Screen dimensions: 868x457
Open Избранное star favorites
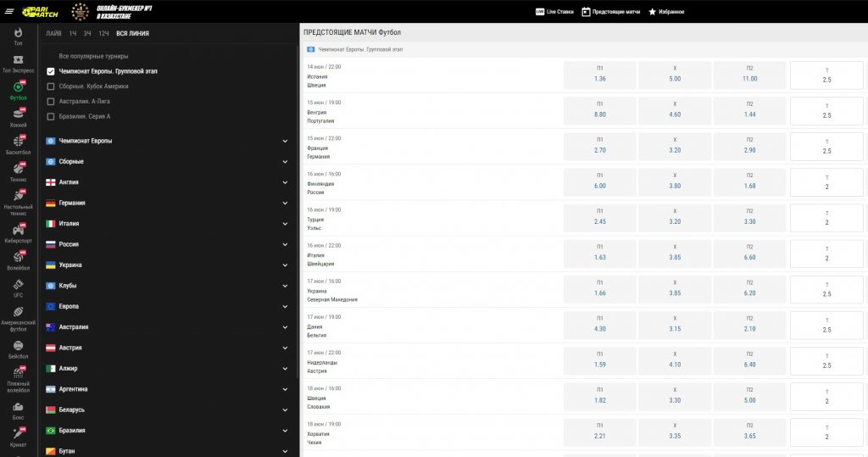pos(666,12)
